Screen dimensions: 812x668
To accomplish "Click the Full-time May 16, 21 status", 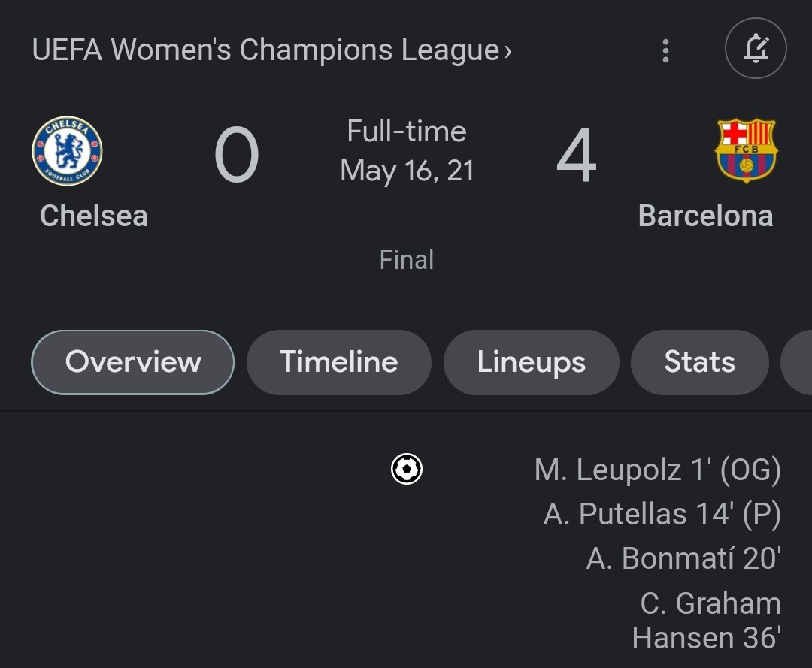I will tap(407, 150).
